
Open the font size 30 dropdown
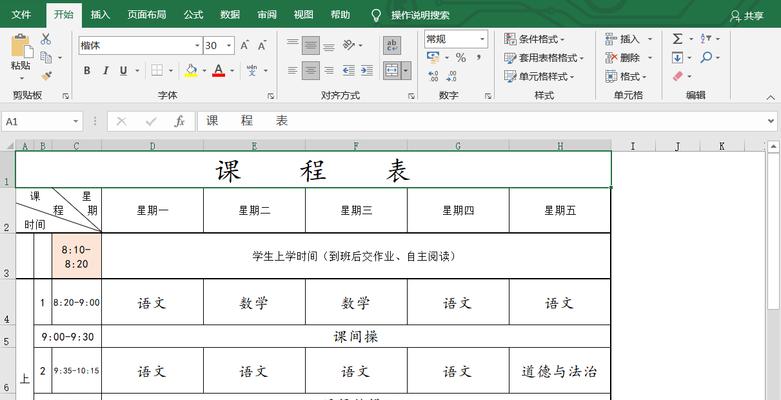pos(229,46)
